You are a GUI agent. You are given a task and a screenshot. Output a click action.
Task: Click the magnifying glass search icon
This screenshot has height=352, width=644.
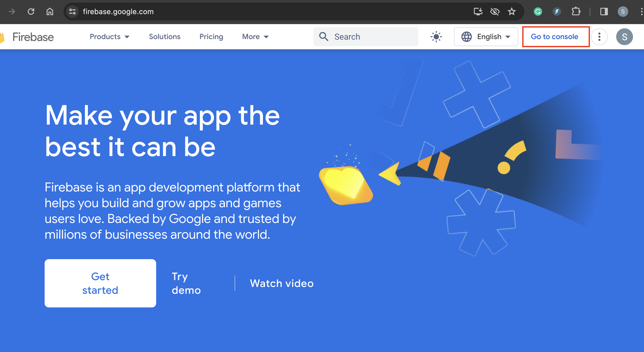pos(324,37)
